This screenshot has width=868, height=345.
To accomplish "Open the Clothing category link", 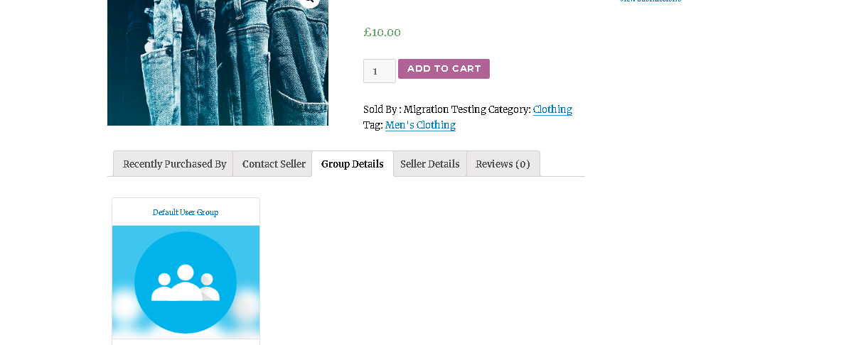I will pyautogui.click(x=552, y=109).
